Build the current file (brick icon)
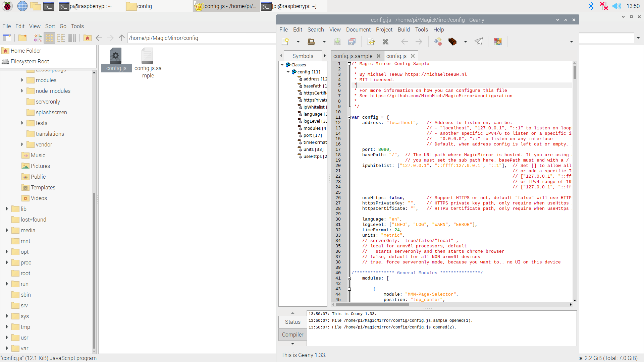644x362 pixels. pyautogui.click(x=452, y=42)
